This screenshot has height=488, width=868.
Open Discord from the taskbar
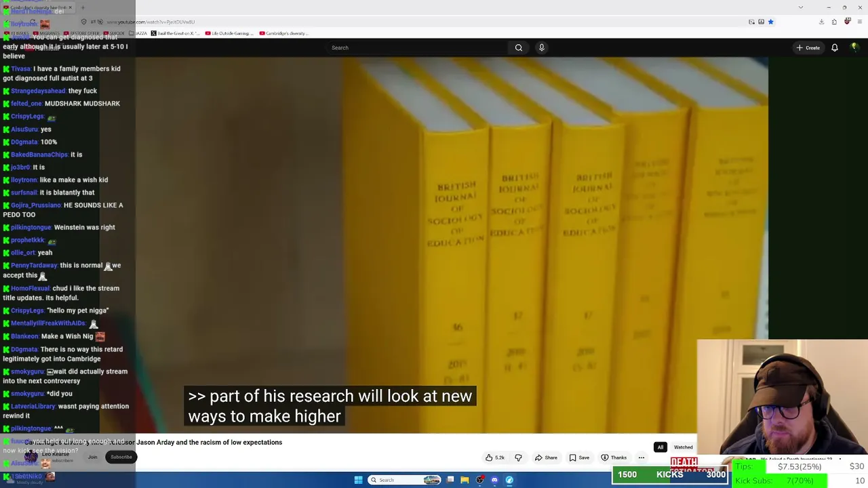pyautogui.click(x=494, y=480)
